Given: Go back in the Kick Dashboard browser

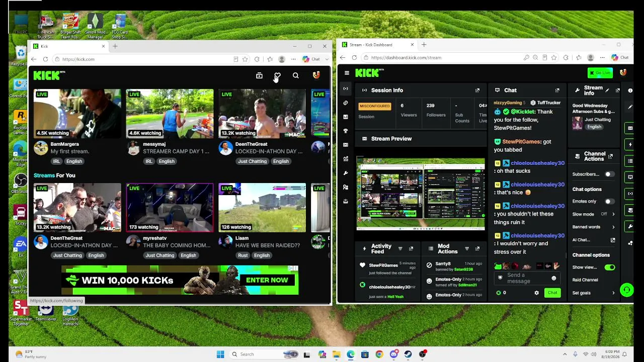Looking at the screenshot, I should coord(343,58).
